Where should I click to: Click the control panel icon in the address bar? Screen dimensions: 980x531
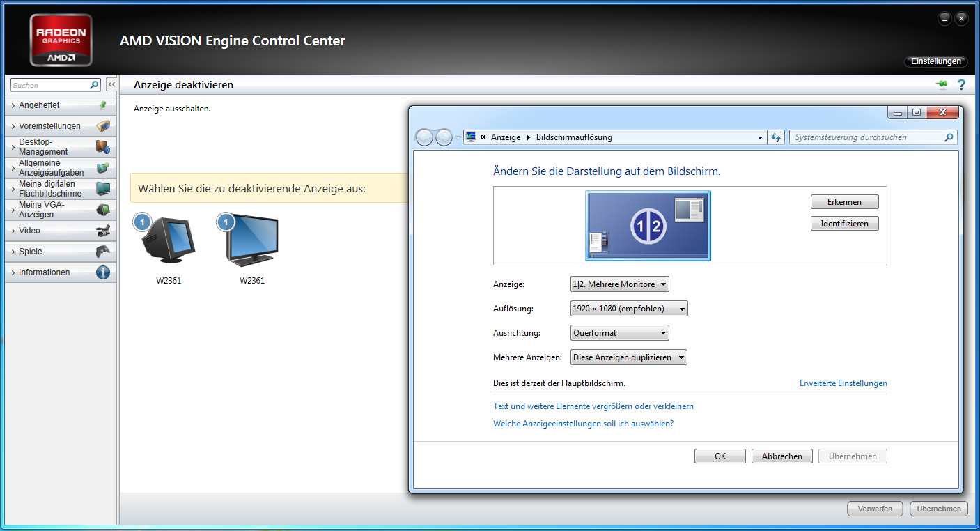point(471,137)
